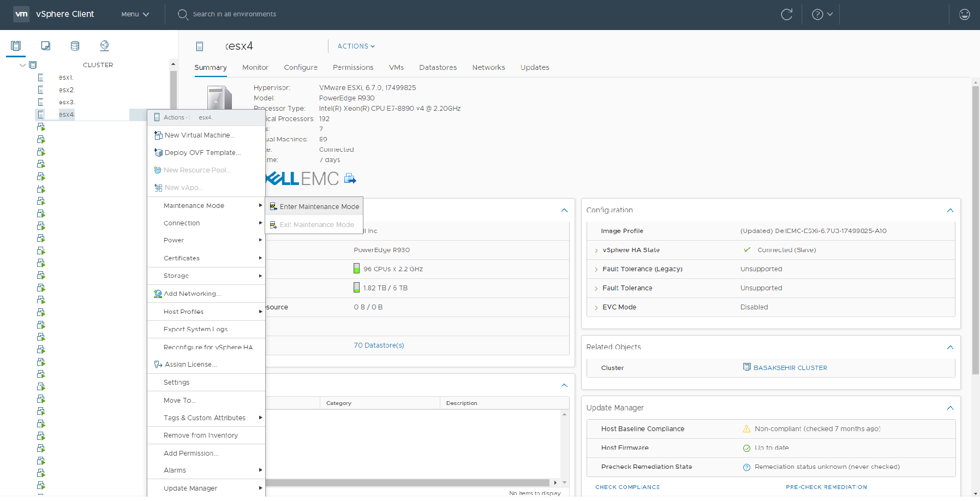Click the CLUSTER icon in inventory tree
980x501 pixels.
tap(33, 65)
